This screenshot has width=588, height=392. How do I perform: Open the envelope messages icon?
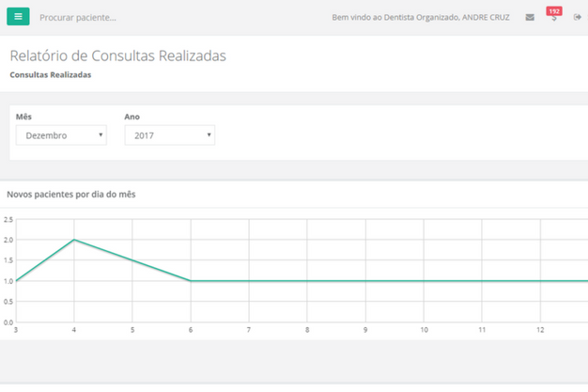click(x=530, y=18)
